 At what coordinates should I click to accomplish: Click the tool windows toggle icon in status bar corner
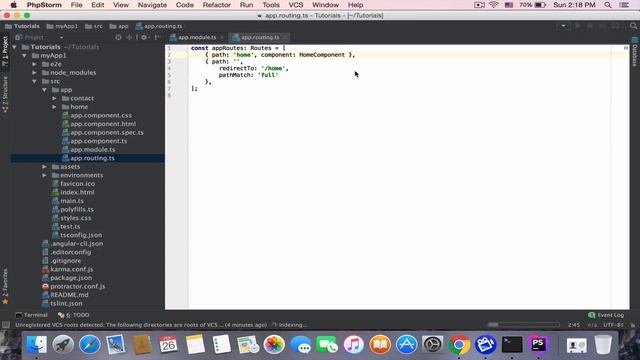pos(6,325)
